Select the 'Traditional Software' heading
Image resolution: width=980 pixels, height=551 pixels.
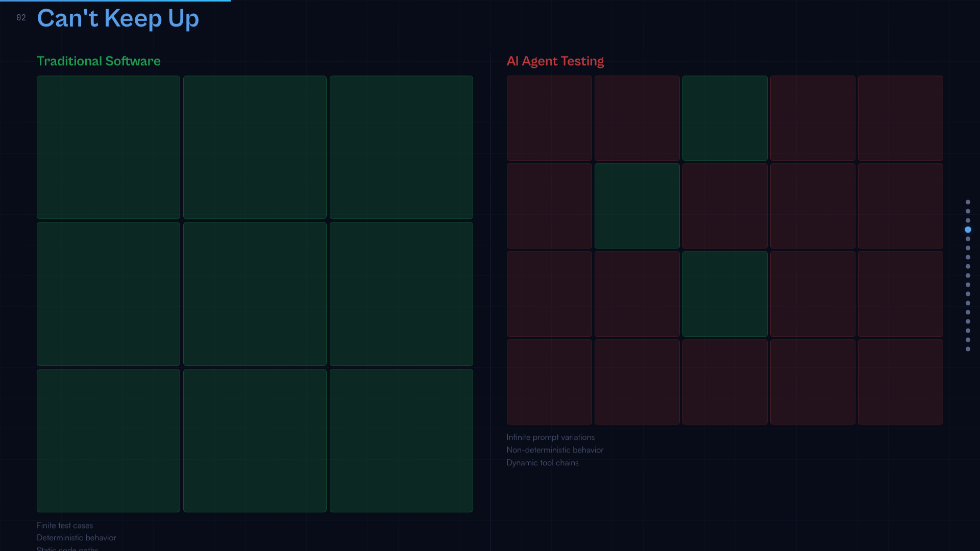99,61
